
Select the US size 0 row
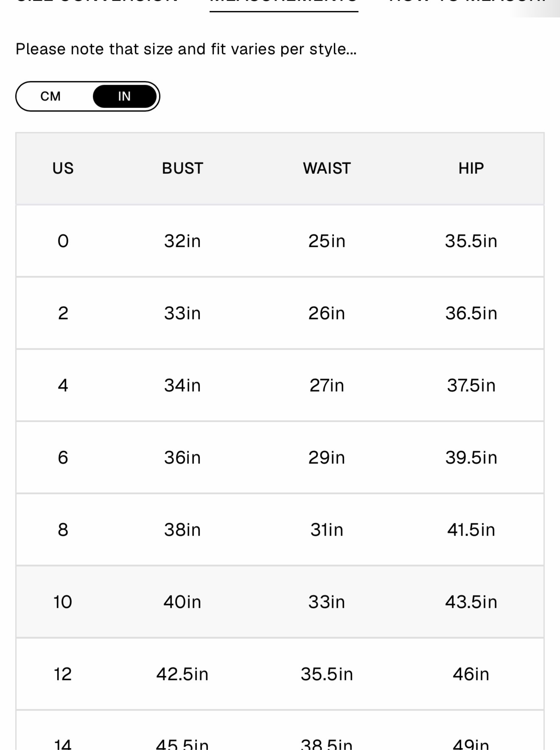click(280, 241)
